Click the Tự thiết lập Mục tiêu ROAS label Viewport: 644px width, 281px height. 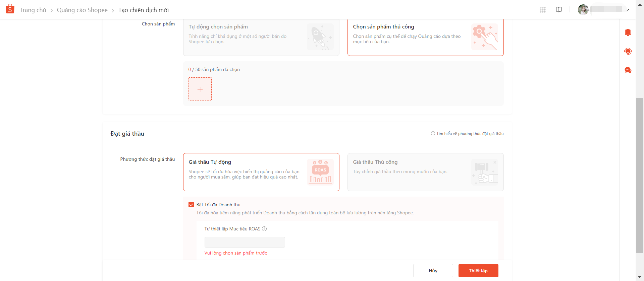[232, 229]
